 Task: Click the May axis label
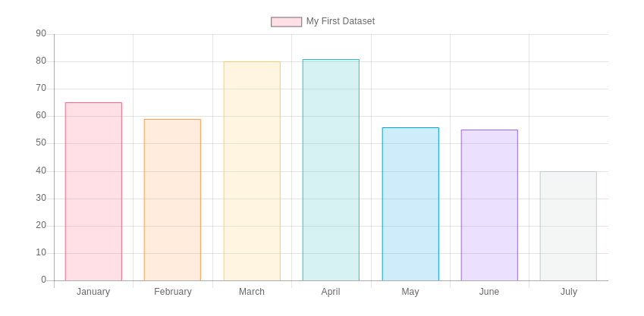click(410, 292)
